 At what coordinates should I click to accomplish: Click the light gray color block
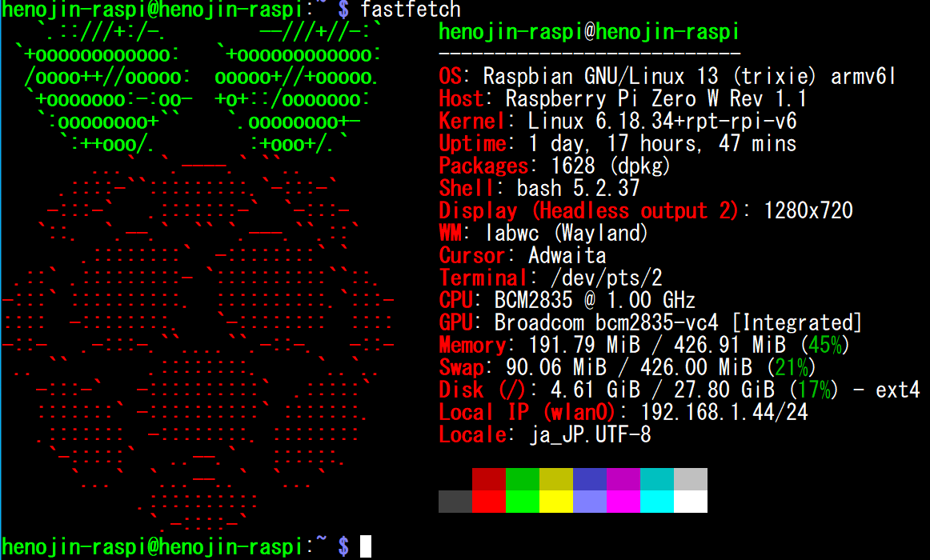tap(691, 479)
